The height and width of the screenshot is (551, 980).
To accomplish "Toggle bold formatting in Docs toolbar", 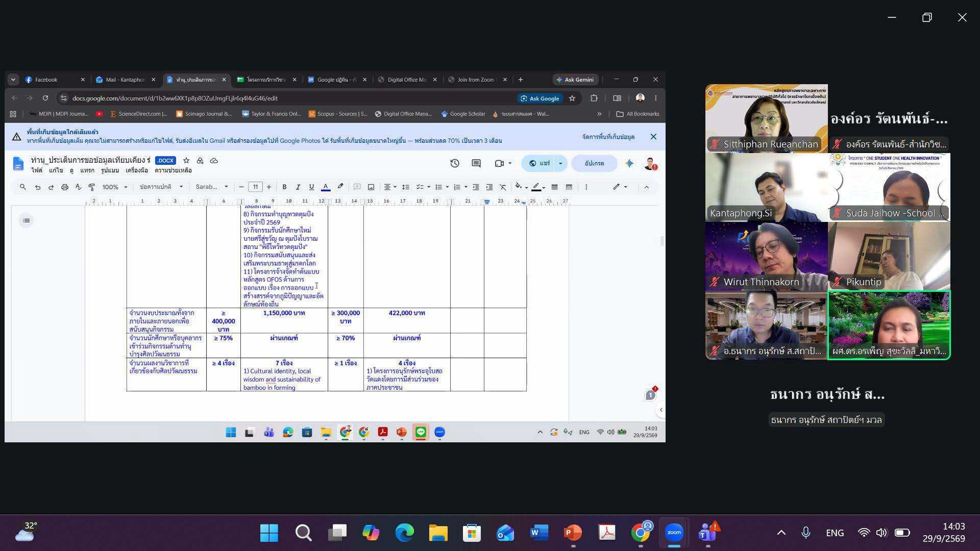I will (284, 187).
